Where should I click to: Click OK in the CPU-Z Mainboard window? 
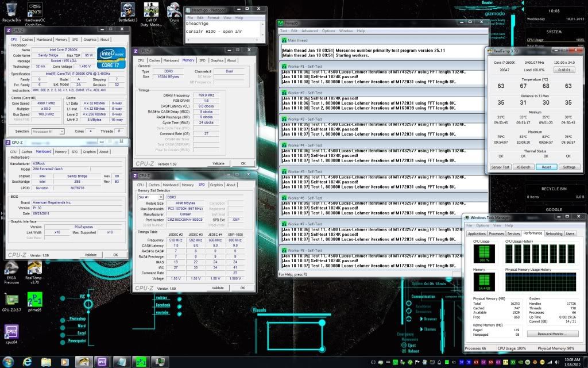[x=115, y=255]
